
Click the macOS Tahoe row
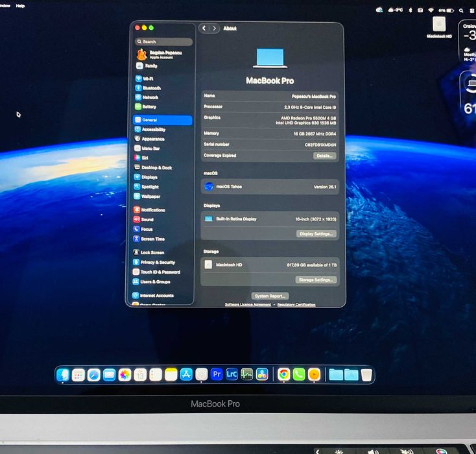270,186
